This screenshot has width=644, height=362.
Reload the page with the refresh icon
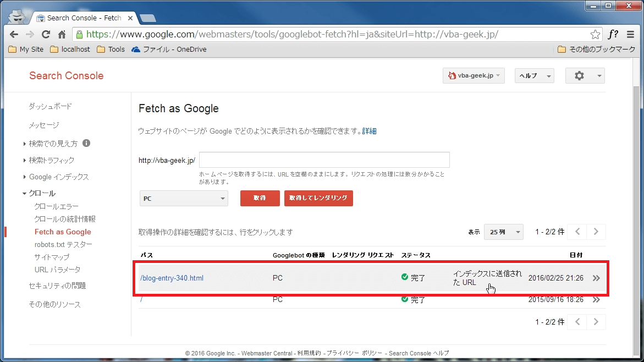[x=46, y=34]
